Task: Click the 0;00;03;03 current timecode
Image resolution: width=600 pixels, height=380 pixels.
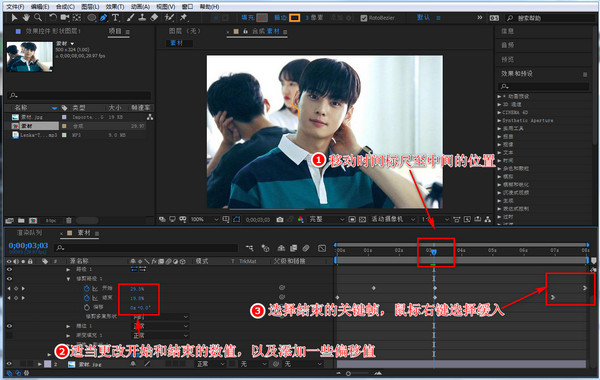Action: pos(28,245)
